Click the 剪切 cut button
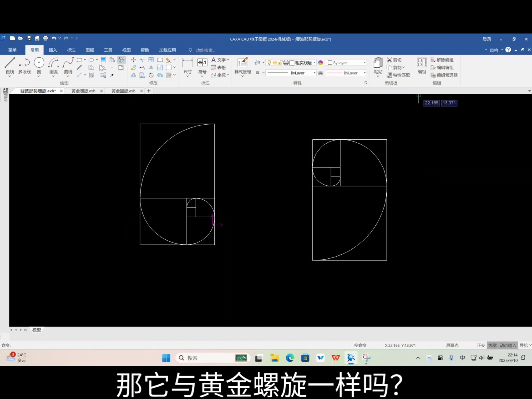This screenshot has width=532, height=399. 394,60
